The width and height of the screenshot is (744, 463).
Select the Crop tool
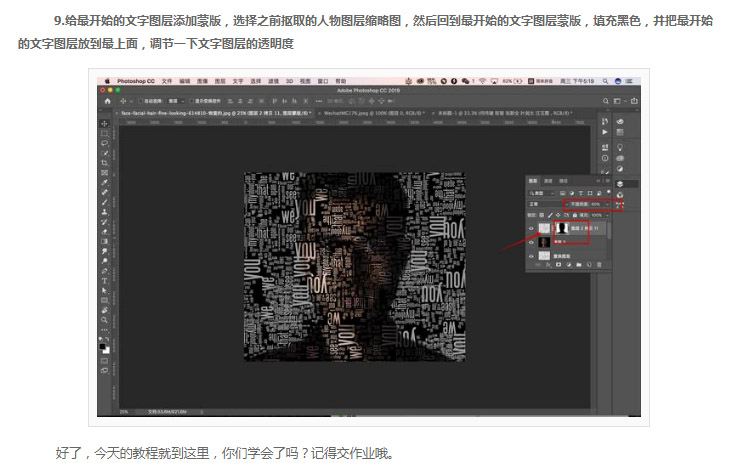pos(104,163)
